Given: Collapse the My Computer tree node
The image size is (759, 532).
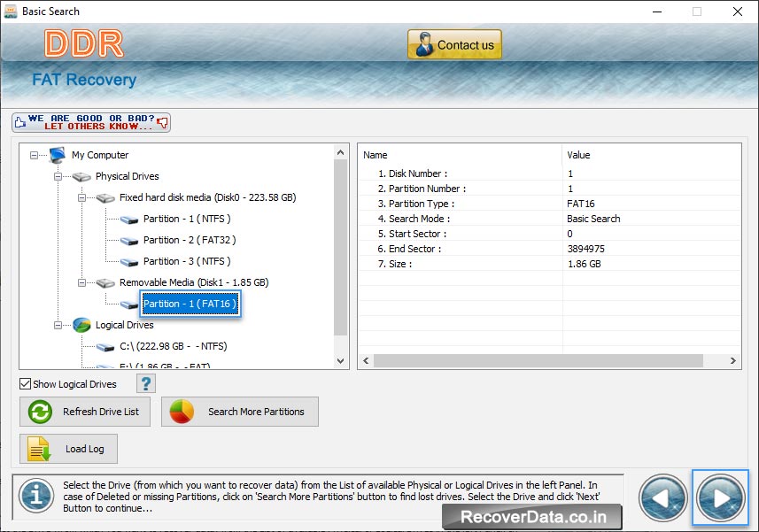Looking at the screenshot, I should click(34, 155).
